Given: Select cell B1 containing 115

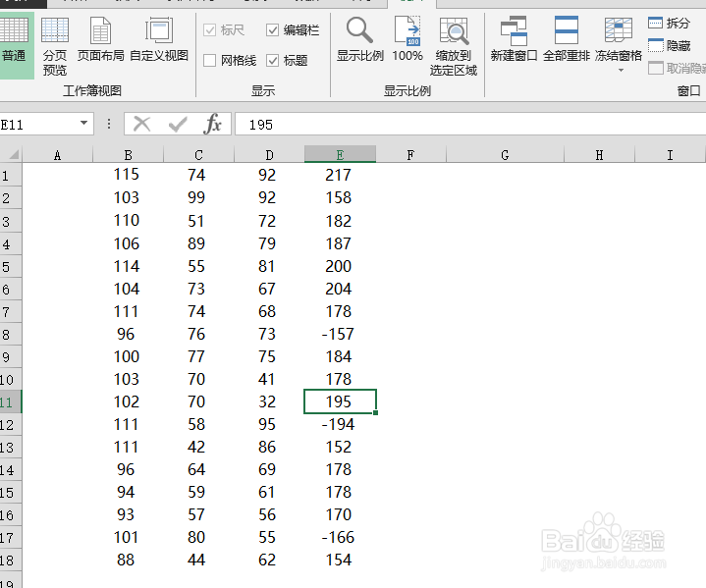Looking at the screenshot, I should [128, 175].
